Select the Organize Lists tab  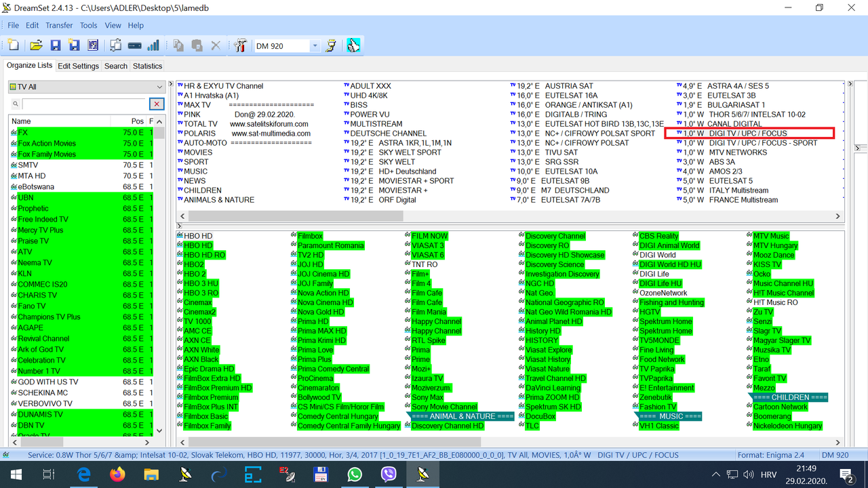(29, 66)
